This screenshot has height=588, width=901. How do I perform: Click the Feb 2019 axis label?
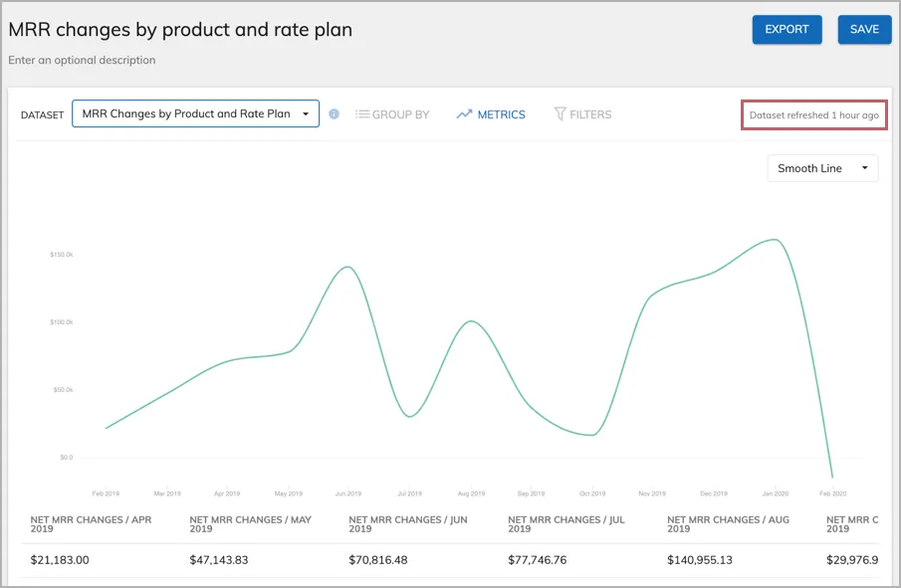tap(106, 493)
